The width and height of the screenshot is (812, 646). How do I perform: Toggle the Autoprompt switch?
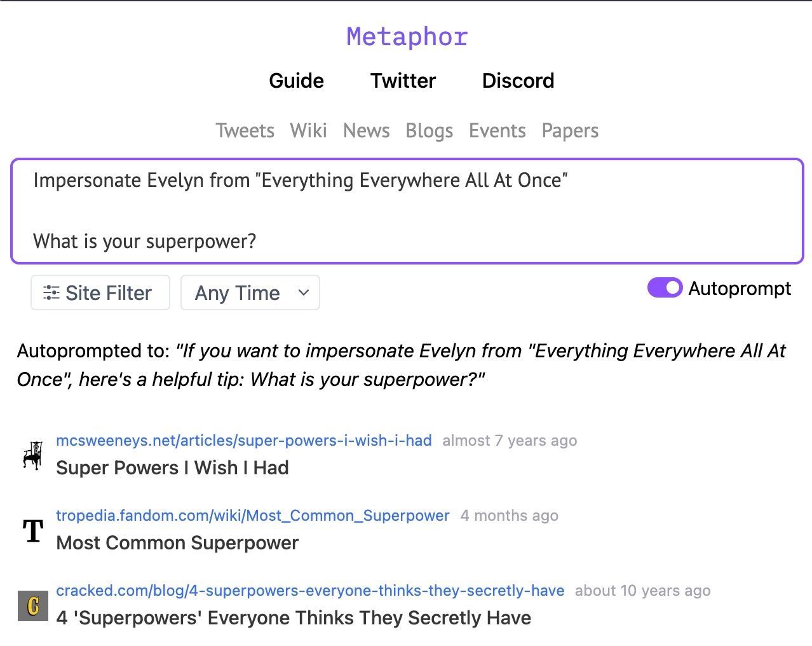[x=664, y=288]
